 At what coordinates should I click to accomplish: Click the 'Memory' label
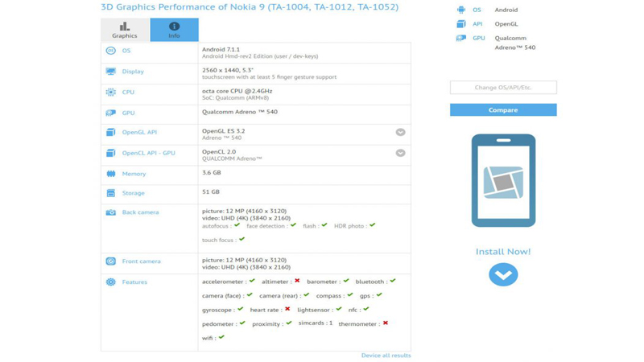[134, 174]
